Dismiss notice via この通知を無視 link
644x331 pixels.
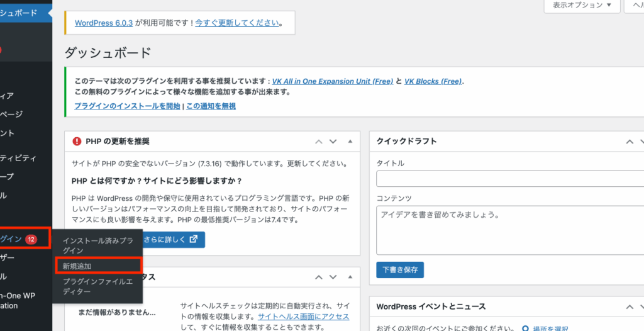pyautogui.click(x=211, y=106)
